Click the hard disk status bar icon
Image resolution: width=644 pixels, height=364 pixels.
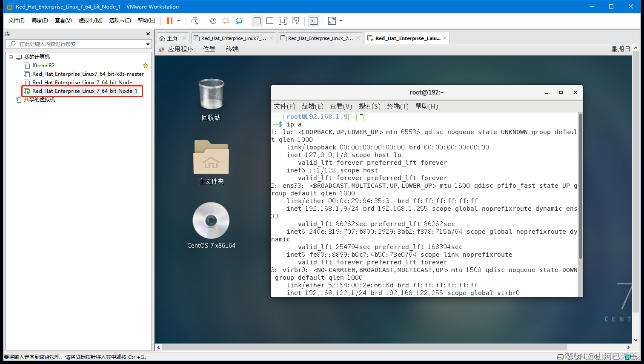point(561,357)
